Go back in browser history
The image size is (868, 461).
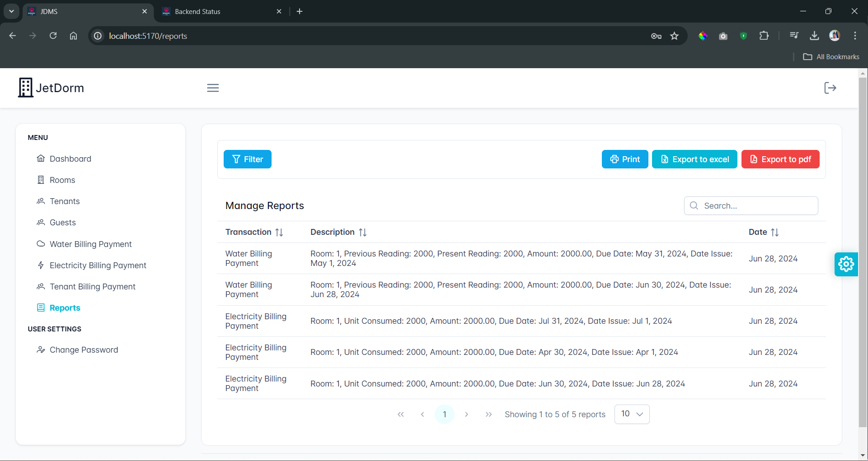point(13,36)
